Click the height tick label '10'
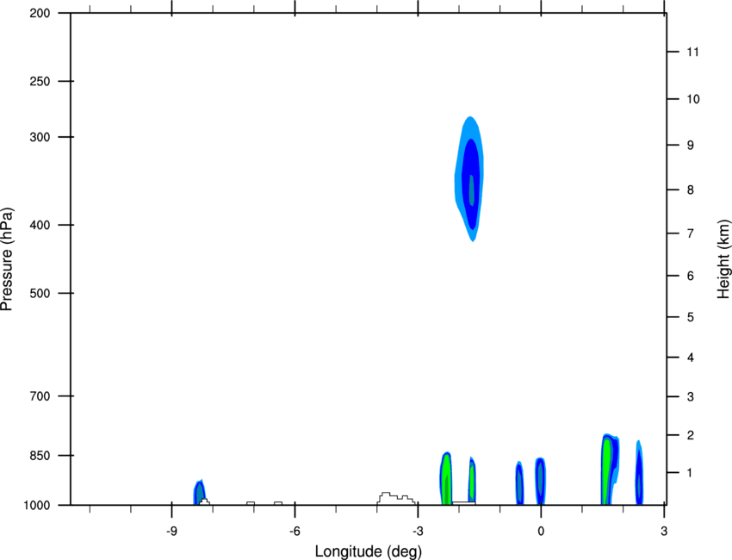 click(692, 99)
